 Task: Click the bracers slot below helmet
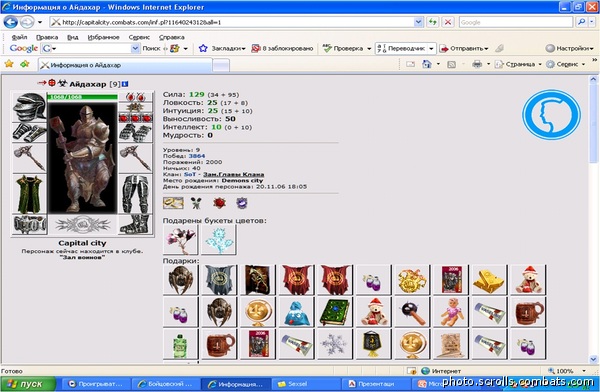(x=29, y=132)
